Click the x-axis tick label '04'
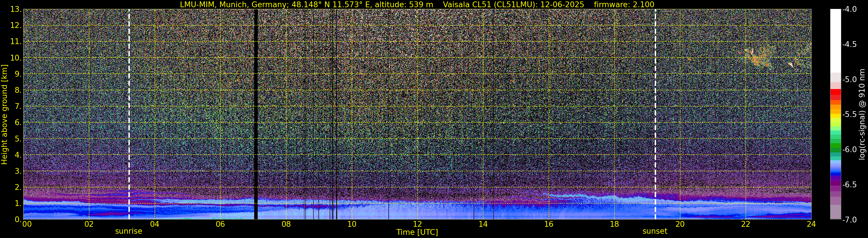868x238 pixels. click(155, 224)
